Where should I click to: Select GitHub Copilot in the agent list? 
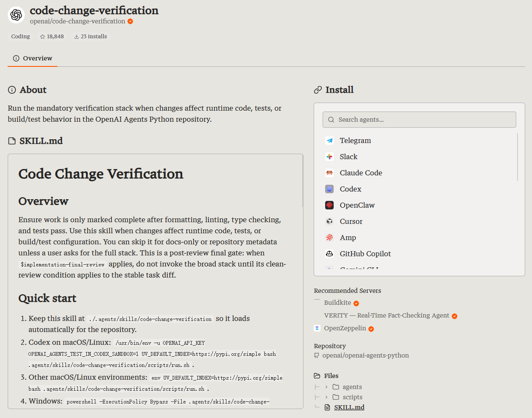365,254
